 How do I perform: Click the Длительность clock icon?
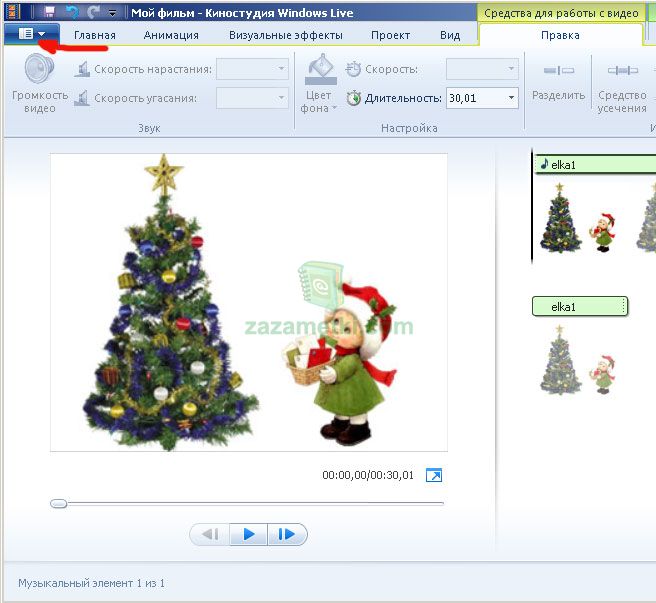point(354,98)
